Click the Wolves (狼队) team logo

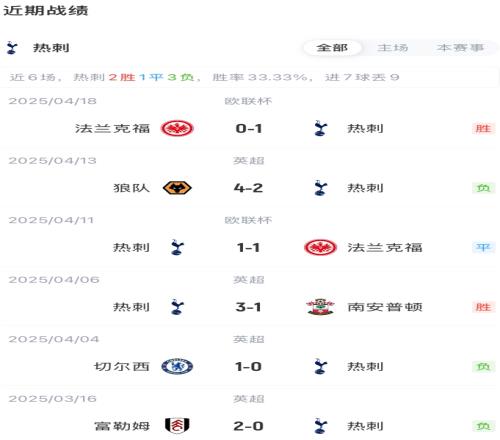click(x=177, y=188)
